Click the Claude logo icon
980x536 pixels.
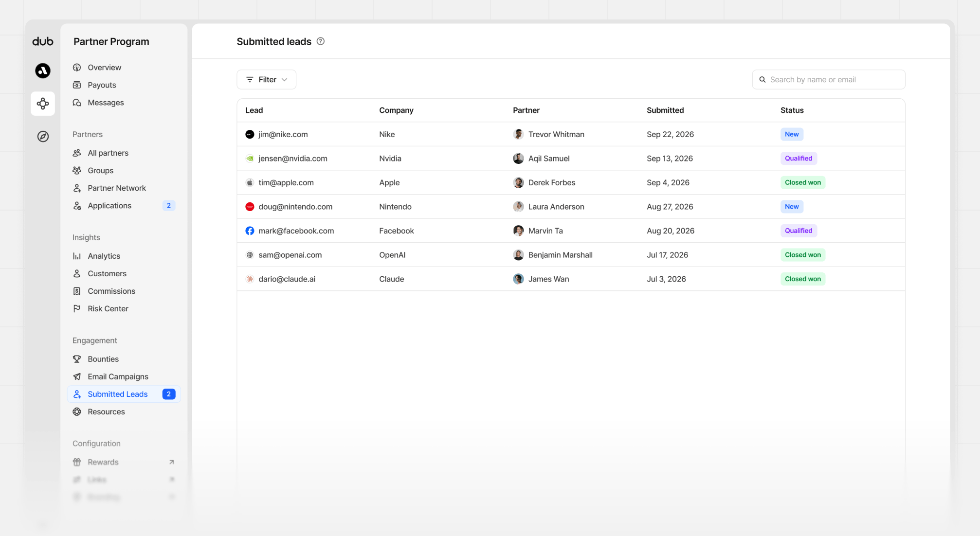(250, 279)
